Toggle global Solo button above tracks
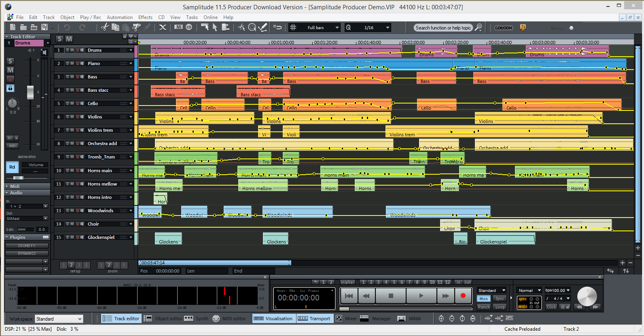Screen dimensions: 644x336 coord(60,39)
